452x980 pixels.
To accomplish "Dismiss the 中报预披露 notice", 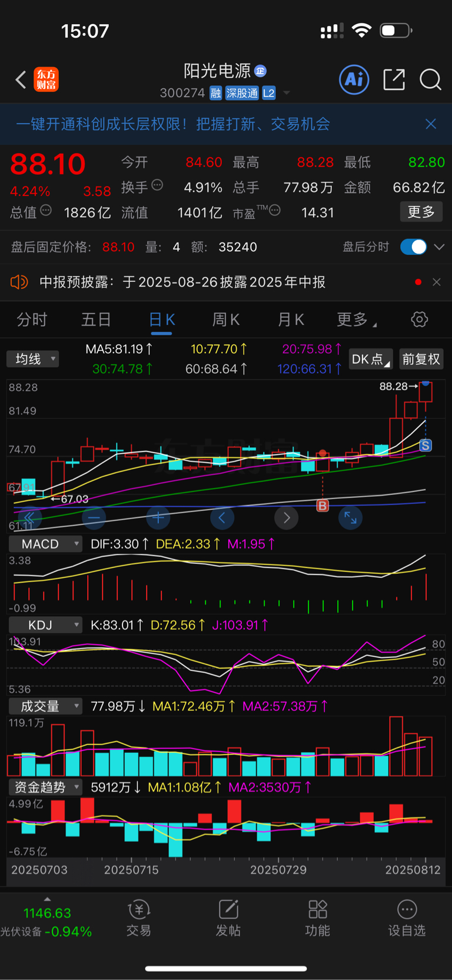I will click(x=436, y=282).
